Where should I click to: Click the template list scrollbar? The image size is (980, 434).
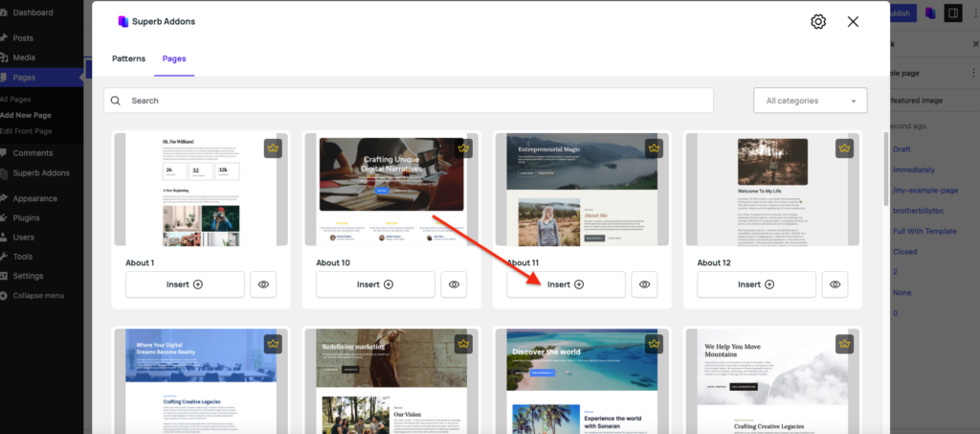click(x=885, y=169)
